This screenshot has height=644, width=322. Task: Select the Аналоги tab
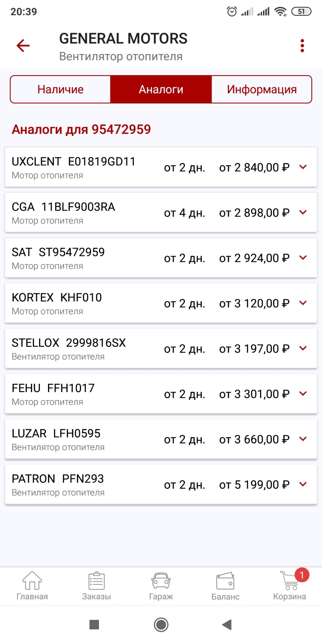pyautogui.click(x=161, y=89)
